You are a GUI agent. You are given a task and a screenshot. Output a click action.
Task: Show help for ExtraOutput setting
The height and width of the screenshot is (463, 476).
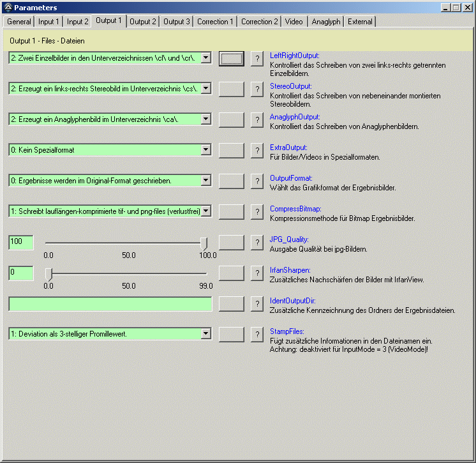(257, 151)
